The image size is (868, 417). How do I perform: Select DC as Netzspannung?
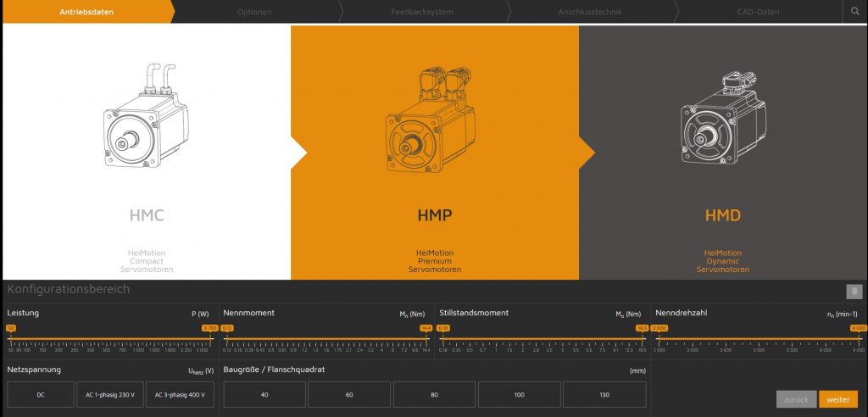(41, 394)
